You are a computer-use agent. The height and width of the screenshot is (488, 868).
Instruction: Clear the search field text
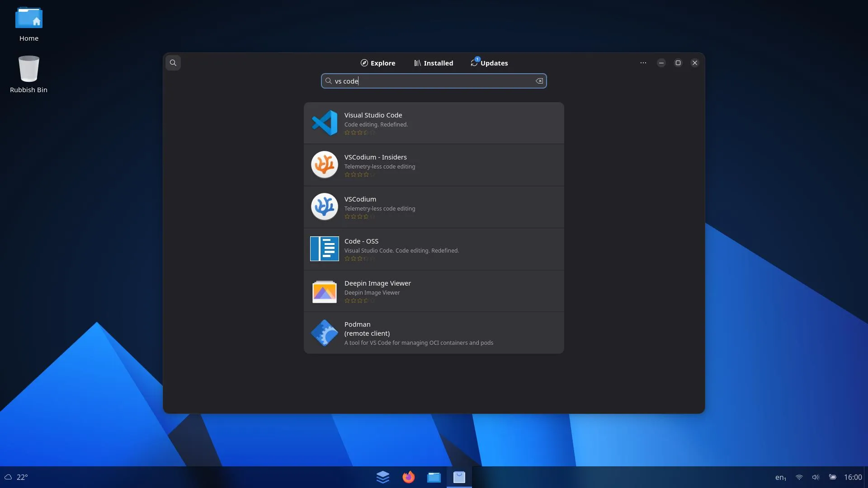point(539,81)
